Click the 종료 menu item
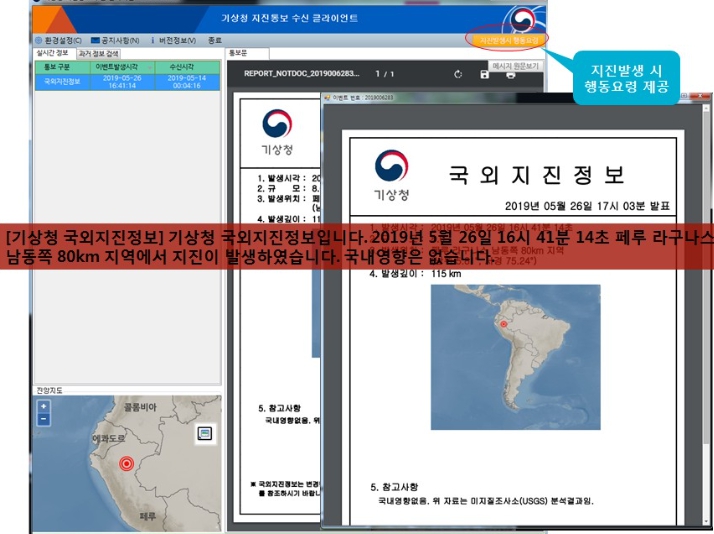 [214, 41]
